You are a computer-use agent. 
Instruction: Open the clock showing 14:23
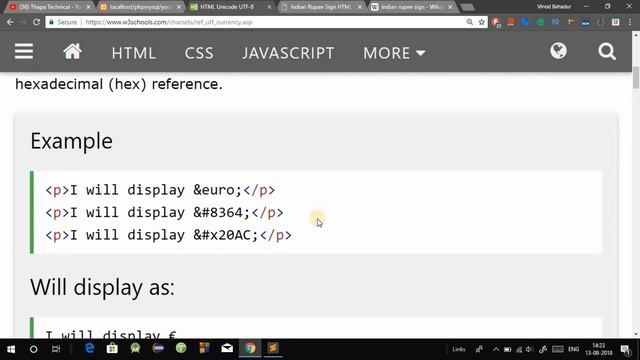pyautogui.click(x=599, y=349)
